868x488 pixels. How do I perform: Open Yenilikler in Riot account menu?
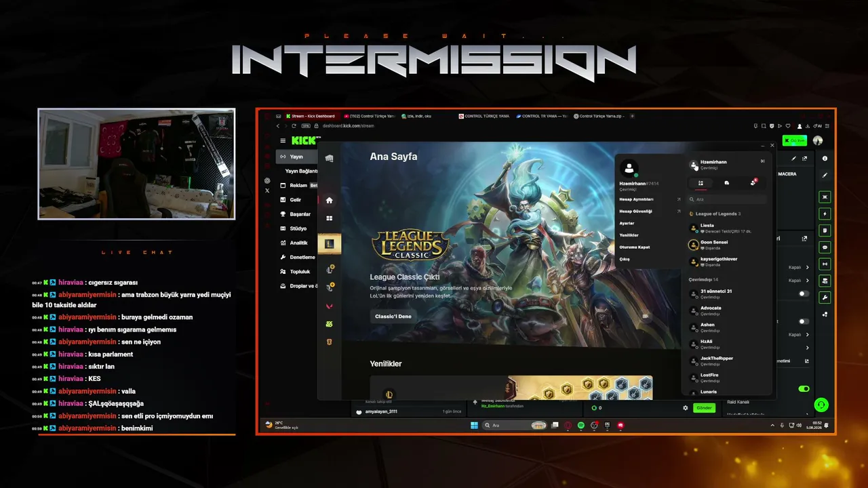pos(629,235)
